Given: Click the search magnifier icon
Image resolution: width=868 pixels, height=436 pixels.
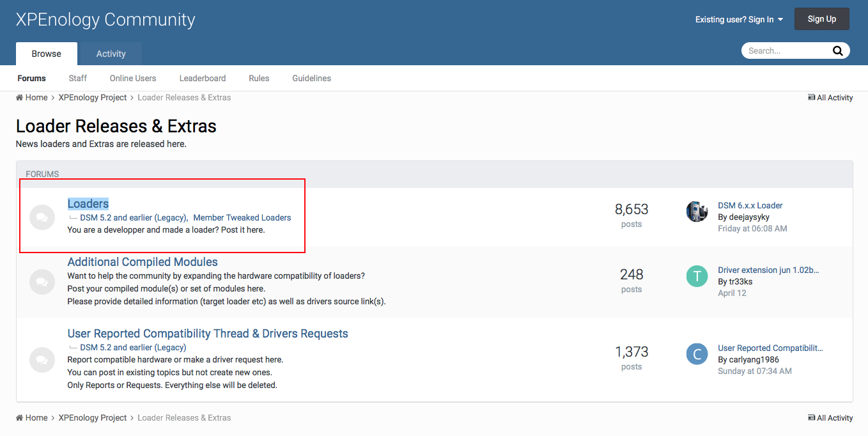Looking at the screenshot, I should click(837, 51).
